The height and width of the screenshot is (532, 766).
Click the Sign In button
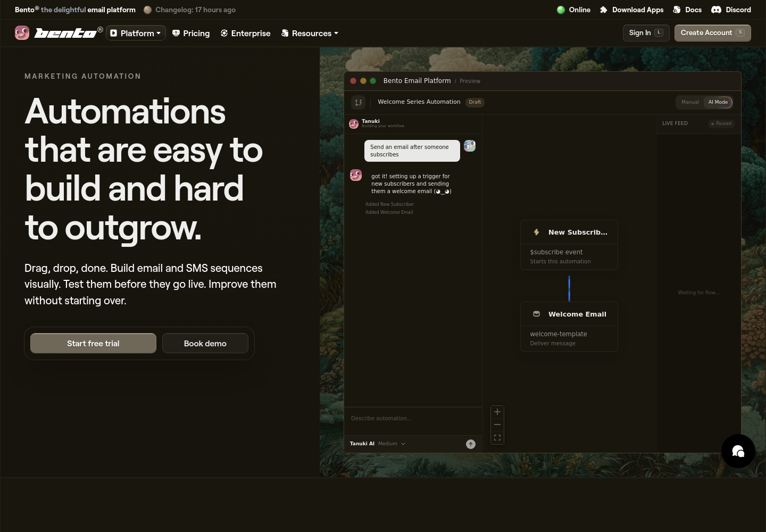point(646,33)
